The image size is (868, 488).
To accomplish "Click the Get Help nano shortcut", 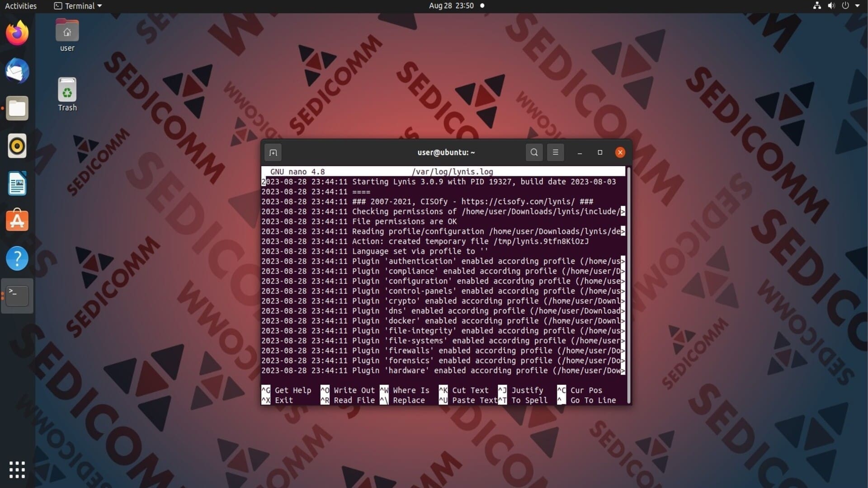I will click(x=287, y=390).
